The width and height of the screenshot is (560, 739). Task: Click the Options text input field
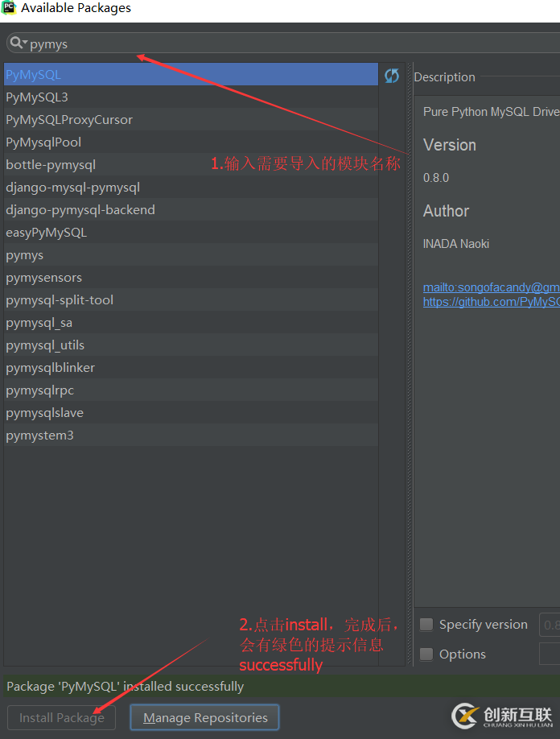[550, 654]
